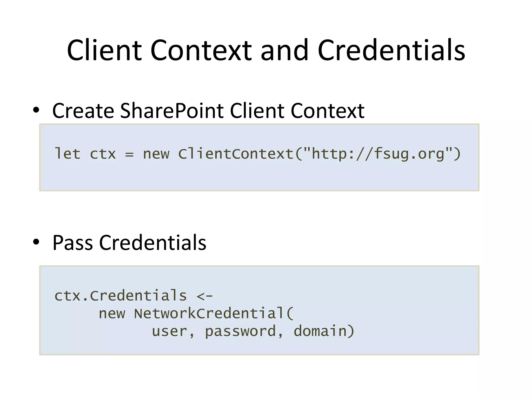
Task: Click the '<-' assignment operator
Action: 205,296
